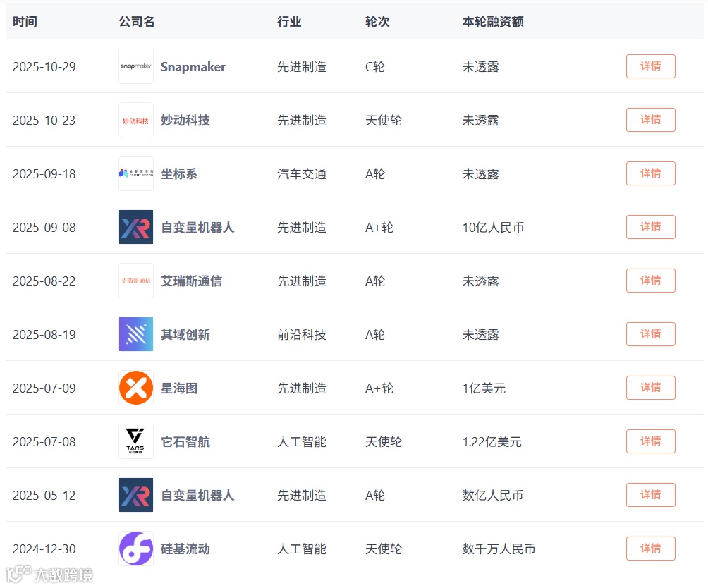The height and width of the screenshot is (588, 708).
Task: Open the 它石智航 company name link
Action: point(185,442)
